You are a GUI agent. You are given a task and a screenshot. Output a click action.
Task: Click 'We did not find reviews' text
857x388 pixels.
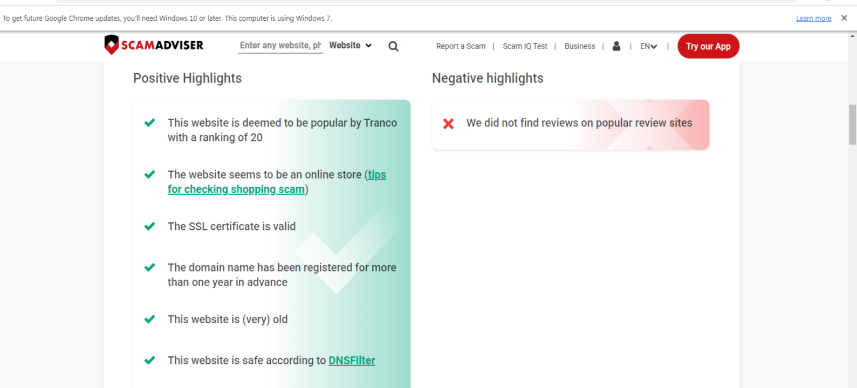(x=579, y=123)
